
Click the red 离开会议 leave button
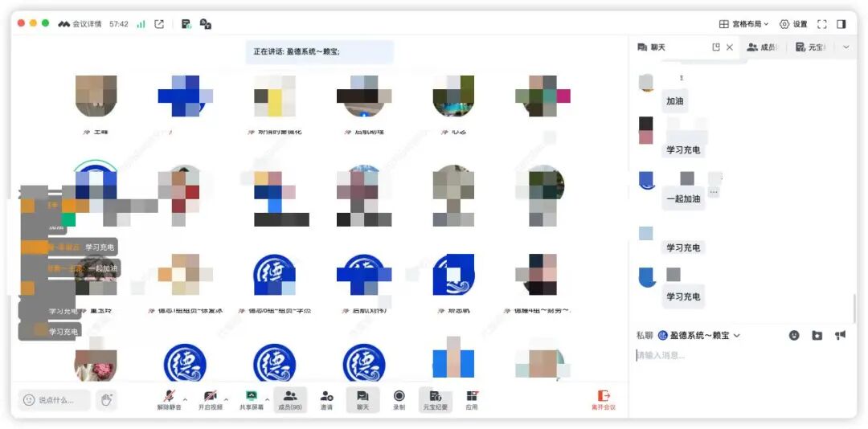(x=604, y=399)
